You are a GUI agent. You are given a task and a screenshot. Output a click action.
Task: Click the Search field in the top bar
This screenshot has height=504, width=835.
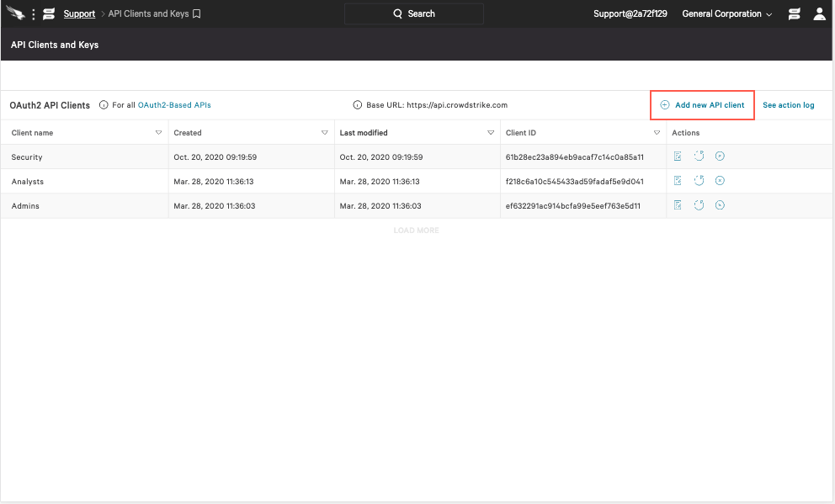(x=413, y=13)
